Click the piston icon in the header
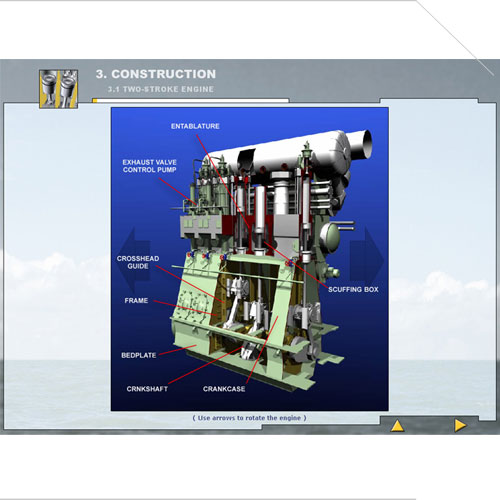The height and width of the screenshot is (500, 500). pyautogui.click(x=59, y=89)
